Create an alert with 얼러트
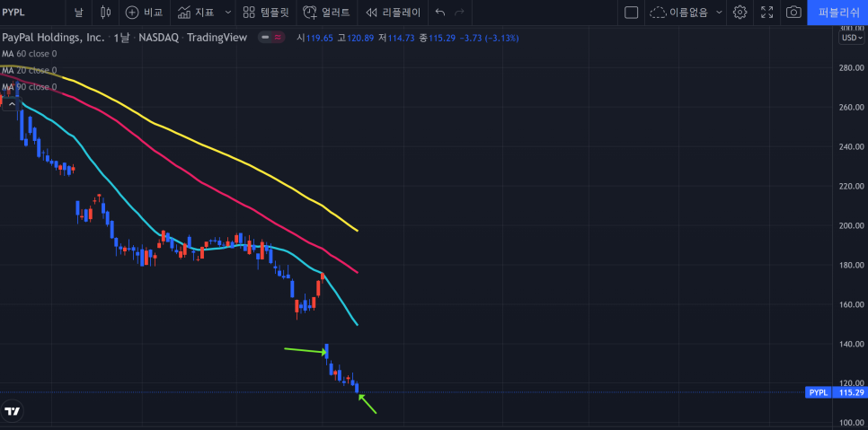The width and height of the screenshot is (868, 430). 326,13
